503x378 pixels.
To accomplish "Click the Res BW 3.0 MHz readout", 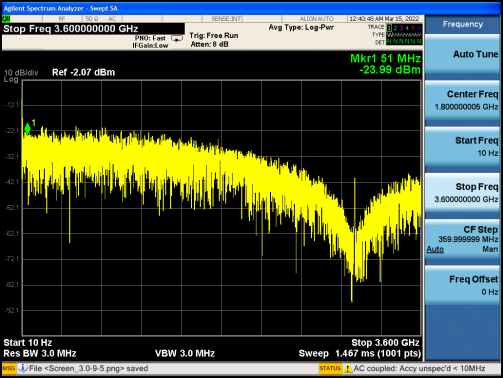I will (40, 353).
